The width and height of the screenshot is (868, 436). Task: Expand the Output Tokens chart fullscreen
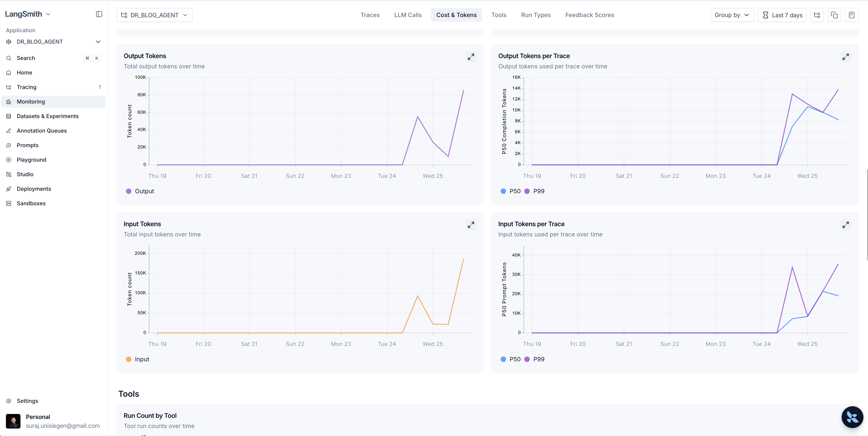click(471, 57)
